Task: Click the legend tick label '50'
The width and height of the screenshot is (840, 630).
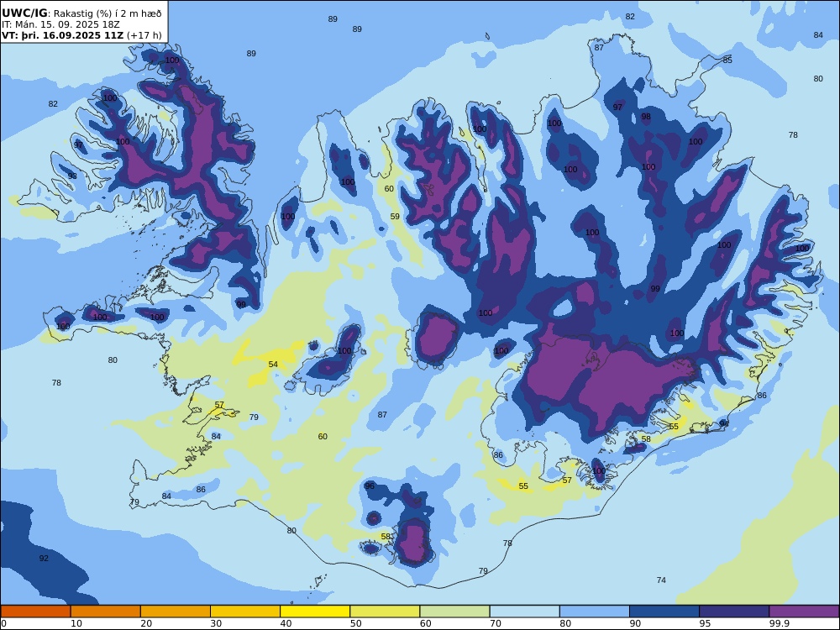Action: (x=355, y=623)
